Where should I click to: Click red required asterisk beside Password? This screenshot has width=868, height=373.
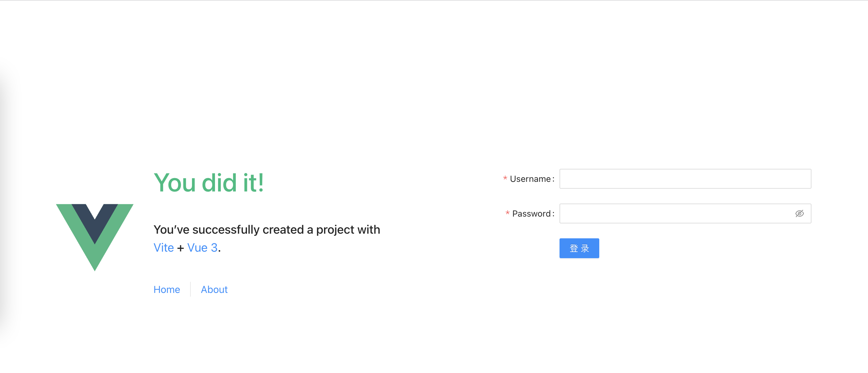[507, 213]
